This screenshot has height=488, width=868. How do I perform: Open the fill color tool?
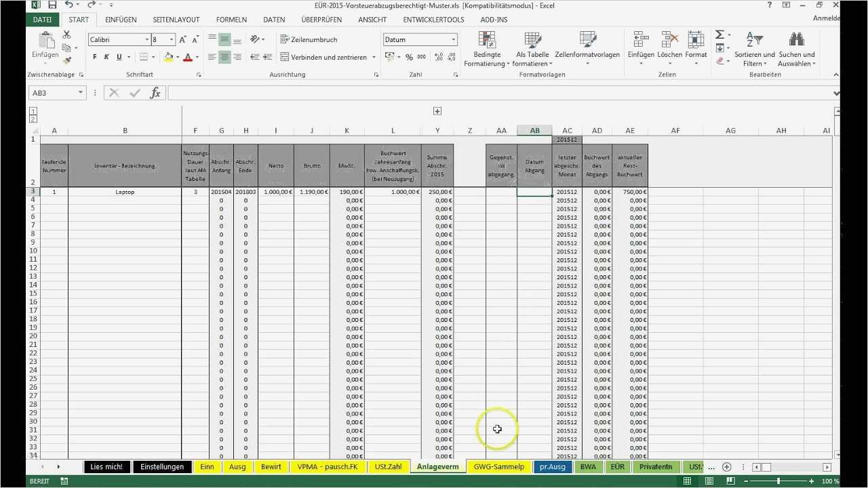(169, 57)
